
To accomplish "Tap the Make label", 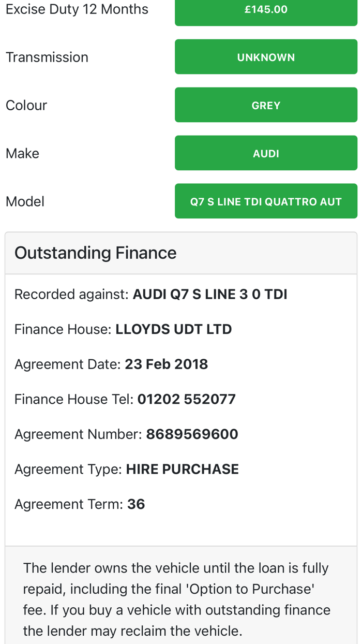I will point(22,153).
